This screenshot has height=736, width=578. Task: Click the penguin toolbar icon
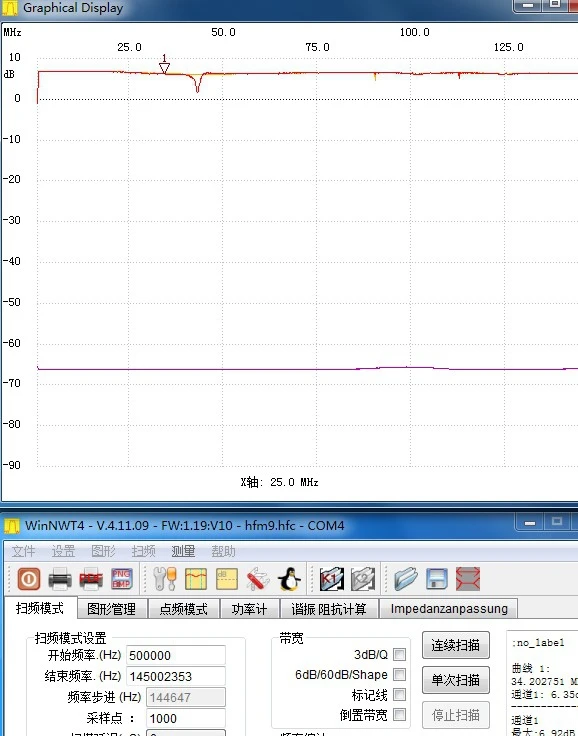[289, 579]
